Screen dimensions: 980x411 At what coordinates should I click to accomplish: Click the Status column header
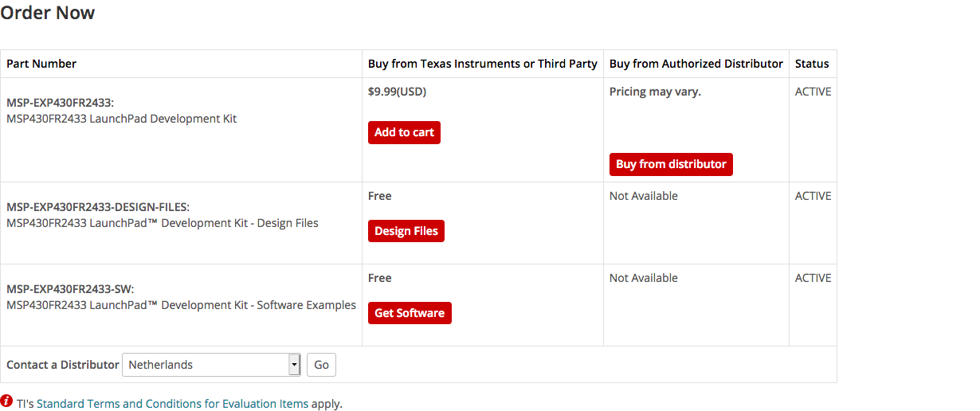(812, 64)
